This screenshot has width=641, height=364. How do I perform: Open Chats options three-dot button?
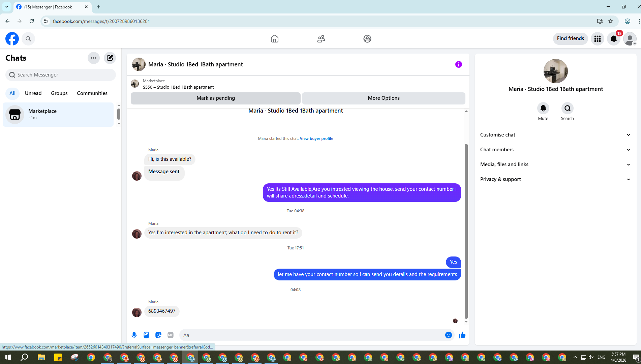94,58
